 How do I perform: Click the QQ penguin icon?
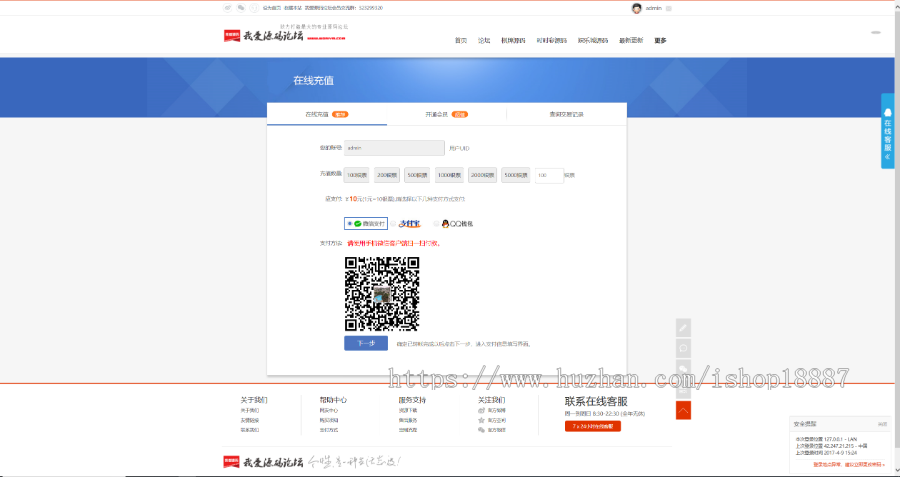tap(445, 224)
